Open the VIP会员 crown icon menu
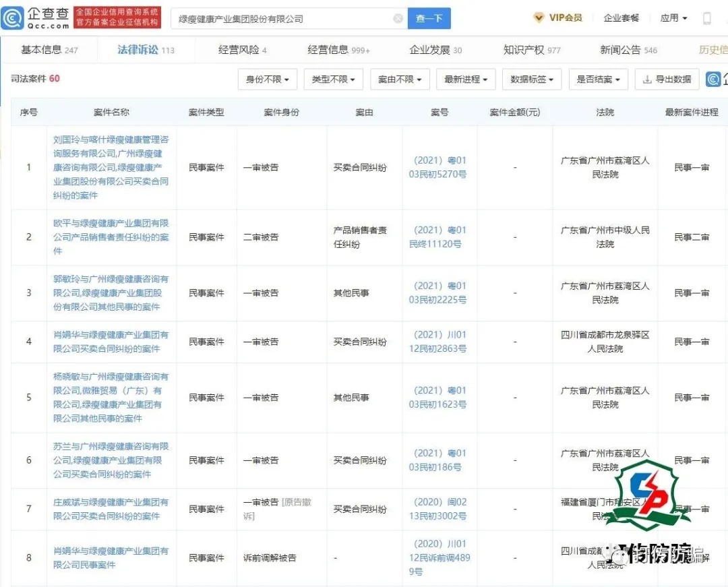Screen dimensions: 728x587 [538, 18]
